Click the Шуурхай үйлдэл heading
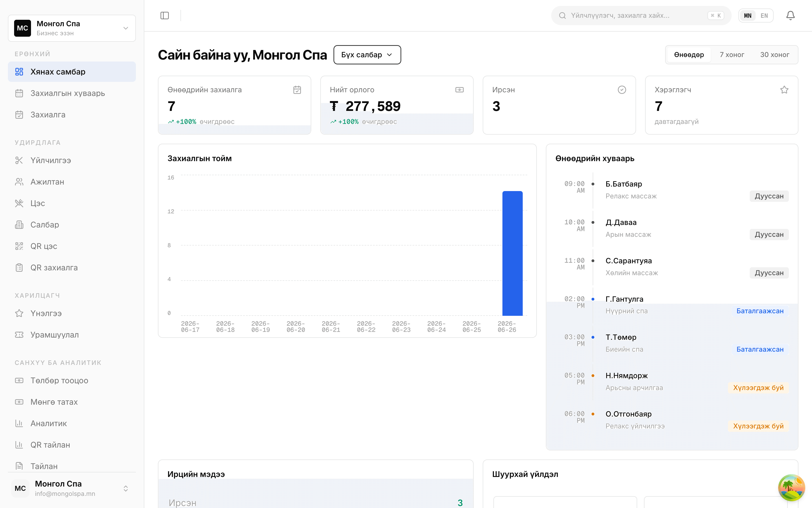The height and width of the screenshot is (508, 812). [525, 474]
